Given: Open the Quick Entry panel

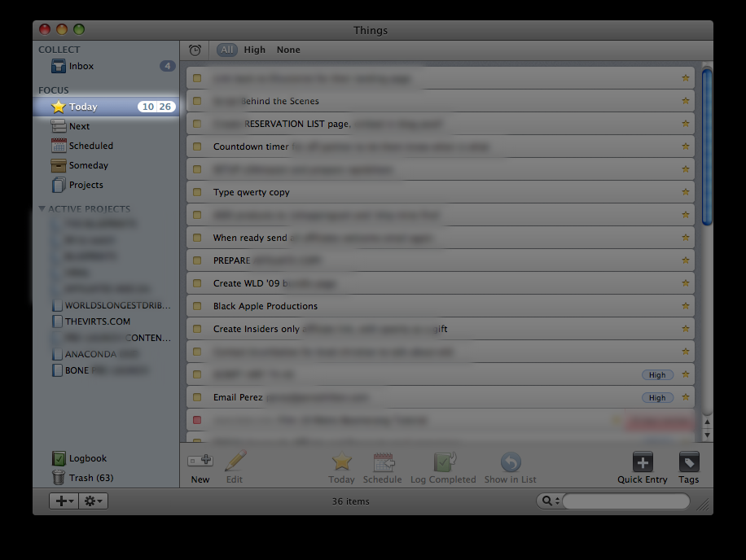Looking at the screenshot, I should [x=643, y=467].
